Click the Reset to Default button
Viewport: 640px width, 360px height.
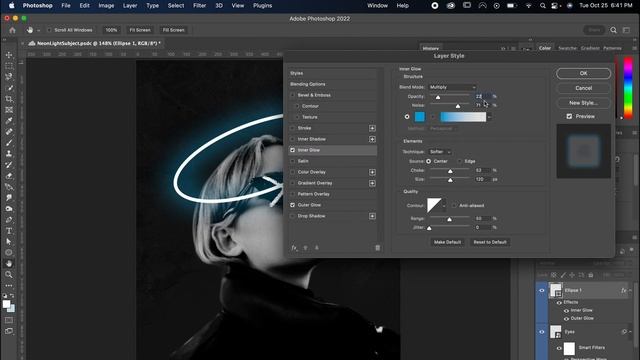pyautogui.click(x=490, y=242)
